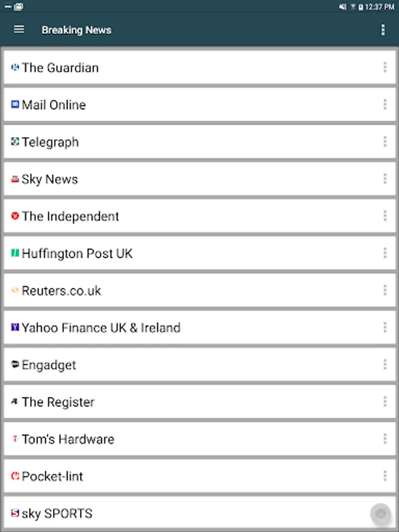Screen dimensions: 399x532
Task: Open the app bar overflow menu
Action: tap(383, 30)
